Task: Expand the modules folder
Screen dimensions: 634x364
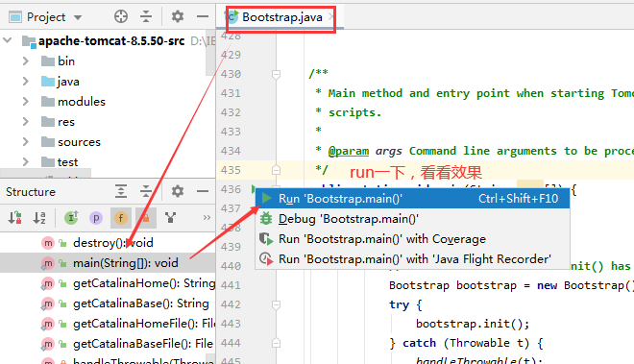Action: [x=26, y=101]
